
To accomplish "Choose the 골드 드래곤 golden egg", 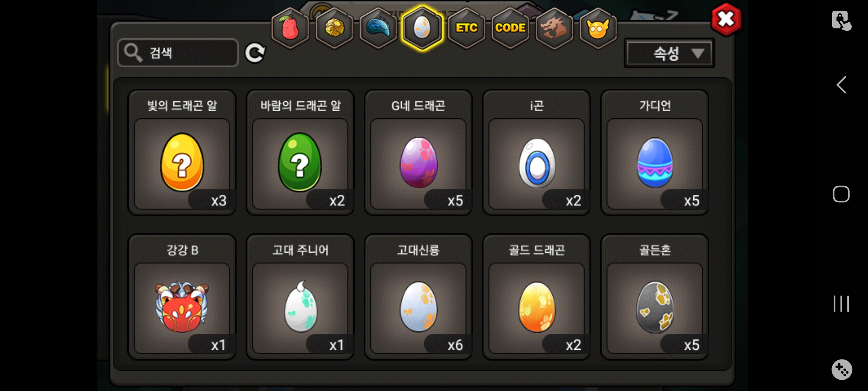I will 537,297.
